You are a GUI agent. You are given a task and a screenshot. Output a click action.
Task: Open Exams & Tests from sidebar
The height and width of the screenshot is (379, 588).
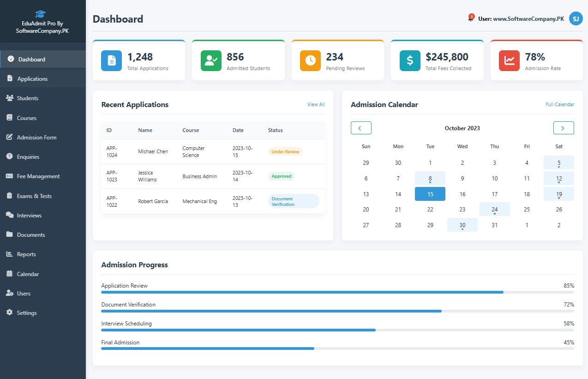coord(34,196)
